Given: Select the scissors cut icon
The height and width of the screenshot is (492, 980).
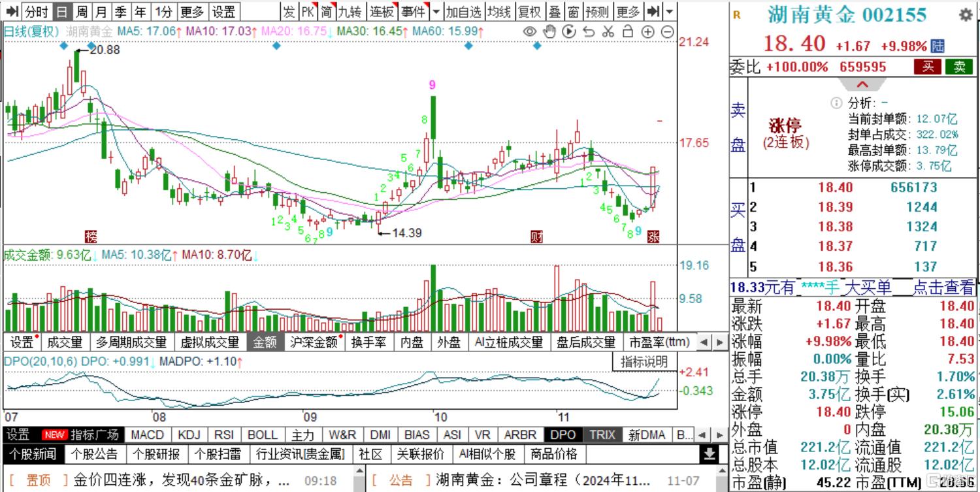Looking at the screenshot, I should (x=608, y=31).
